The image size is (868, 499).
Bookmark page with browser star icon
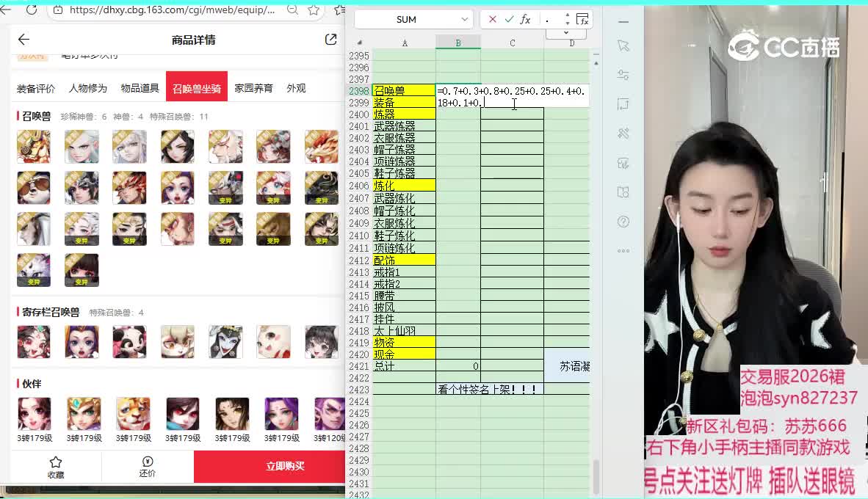pos(314,10)
